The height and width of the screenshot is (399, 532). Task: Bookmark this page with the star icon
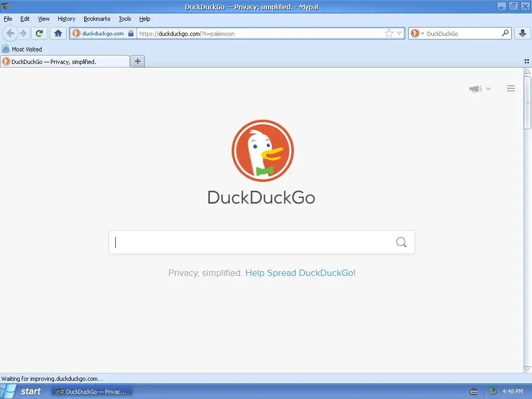pos(389,33)
